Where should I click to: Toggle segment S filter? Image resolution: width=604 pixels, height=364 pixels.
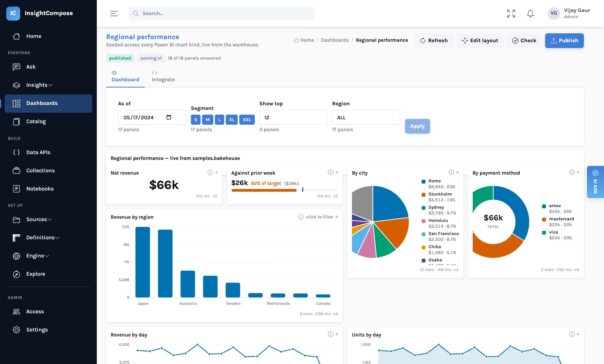pos(196,120)
